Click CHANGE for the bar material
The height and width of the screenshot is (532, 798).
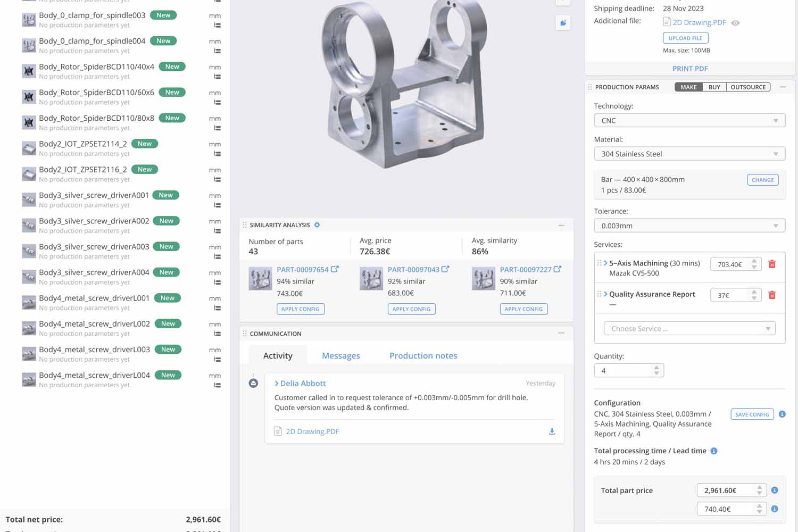pyautogui.click(x=762, y=180)
